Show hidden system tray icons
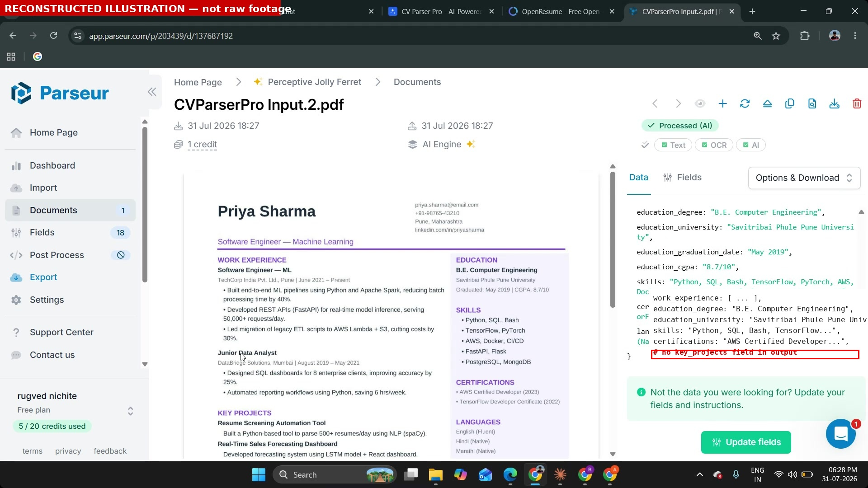Viewport: 868px width, 488px height. coord(700,474)
